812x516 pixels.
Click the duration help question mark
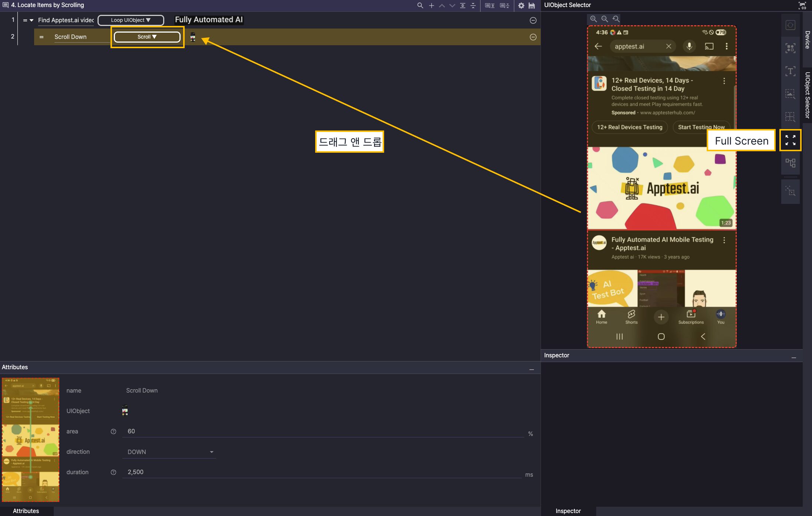tap(113, 472)
